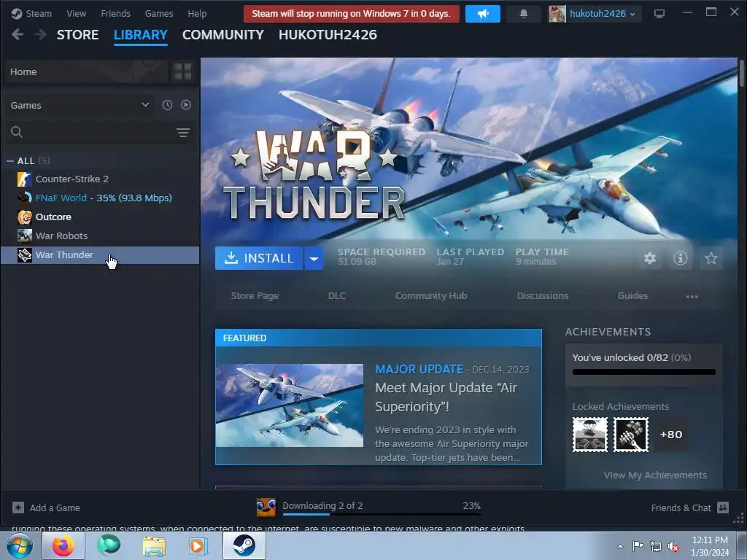The width and height of the screenshot is (747, 560).
Task: Toggle sort by recent clock icon
Action: point(167,105)
